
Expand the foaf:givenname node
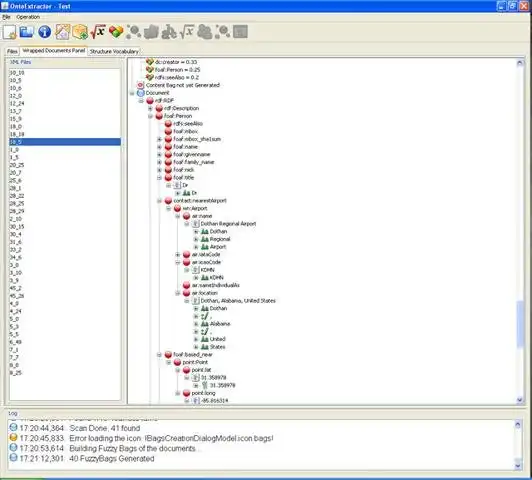159,155
